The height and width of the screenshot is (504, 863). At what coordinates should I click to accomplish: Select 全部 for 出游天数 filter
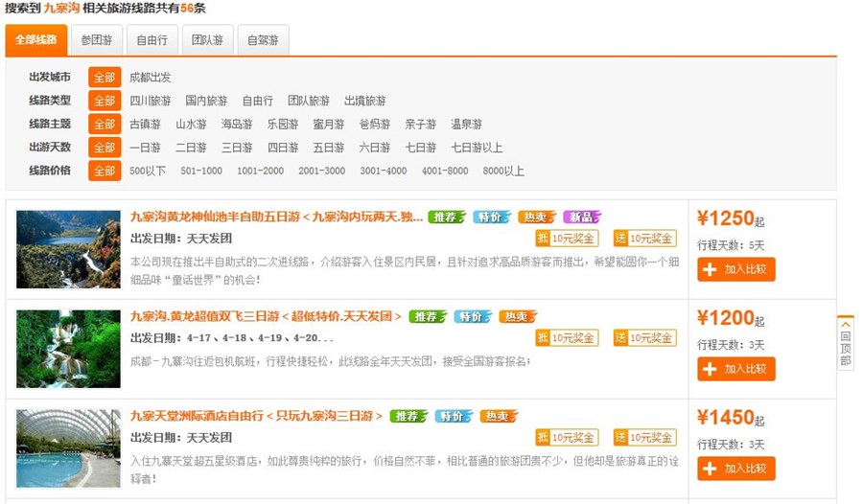(105, 148)
